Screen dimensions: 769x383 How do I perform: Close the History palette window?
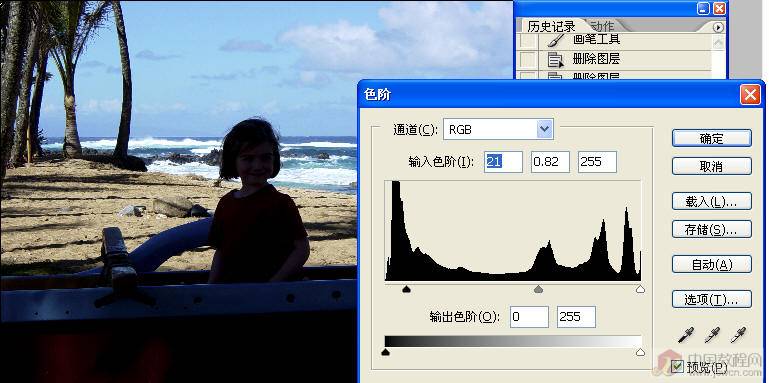tap(719, 8)
